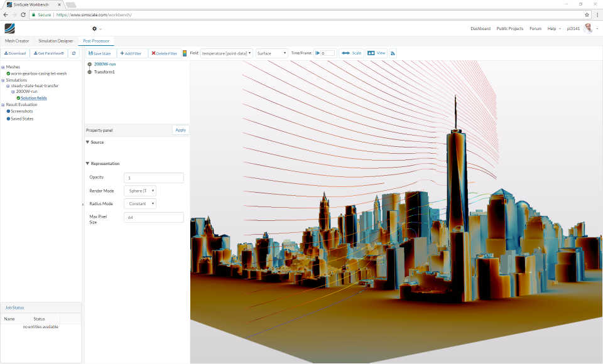Switch to the Mesh Creator tab
The image size is (603, 364).
click(x=16, y=40)
